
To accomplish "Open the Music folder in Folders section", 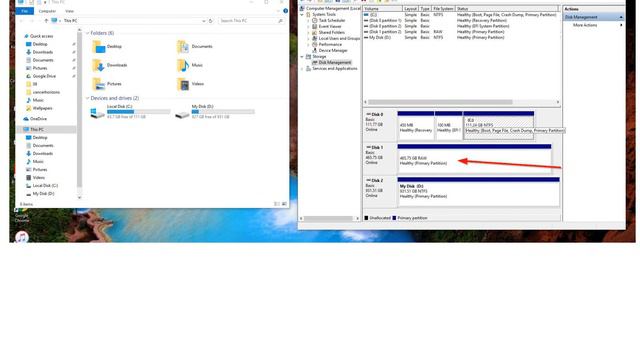I will pos(190,65).
